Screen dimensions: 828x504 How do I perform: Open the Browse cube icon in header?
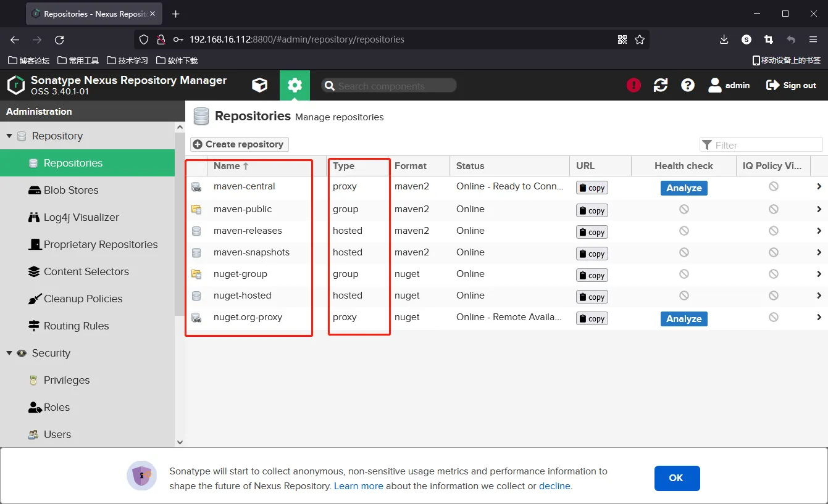tap(260, 85)
